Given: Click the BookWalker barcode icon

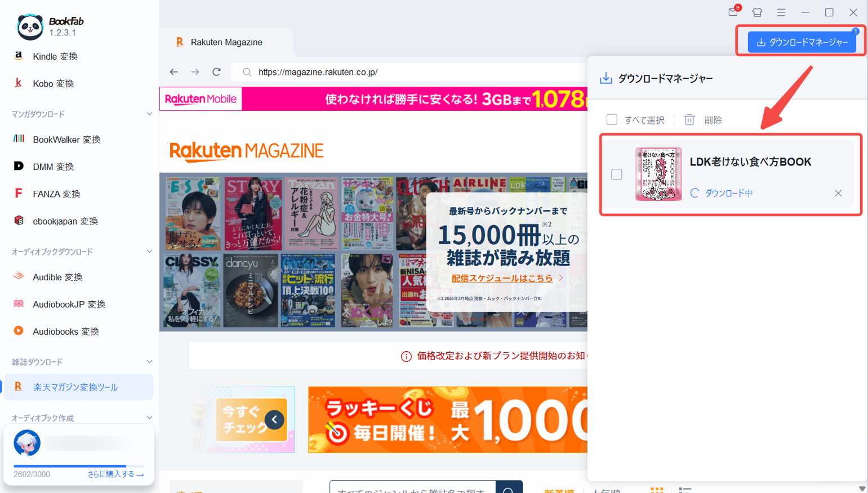Looking at the screenshot, I should click(19, 138).
